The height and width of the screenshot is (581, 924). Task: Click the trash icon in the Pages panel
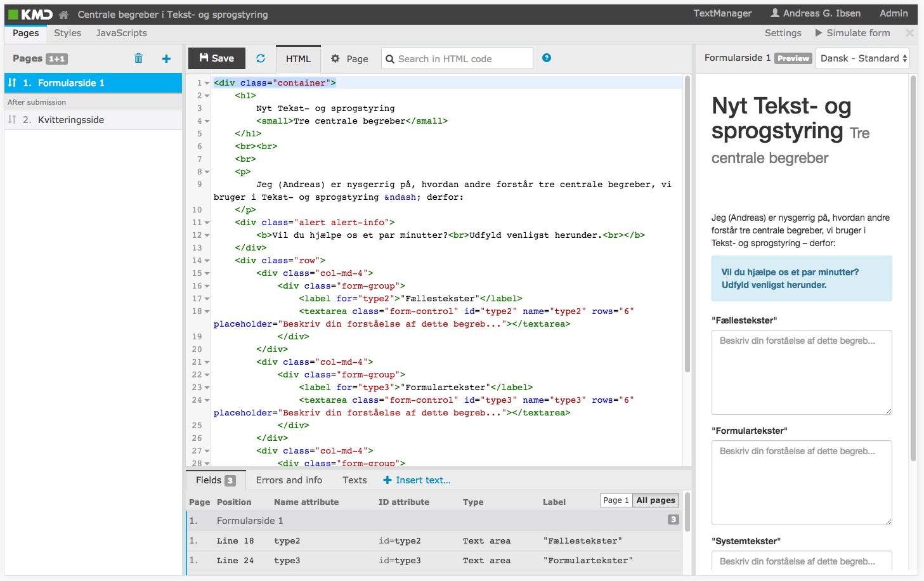pos(139,58)
